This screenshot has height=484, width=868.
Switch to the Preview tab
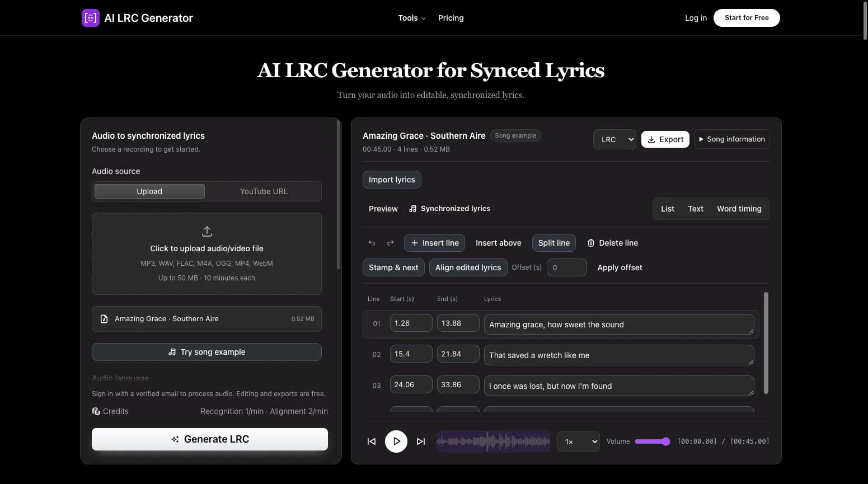click(383, 209)
